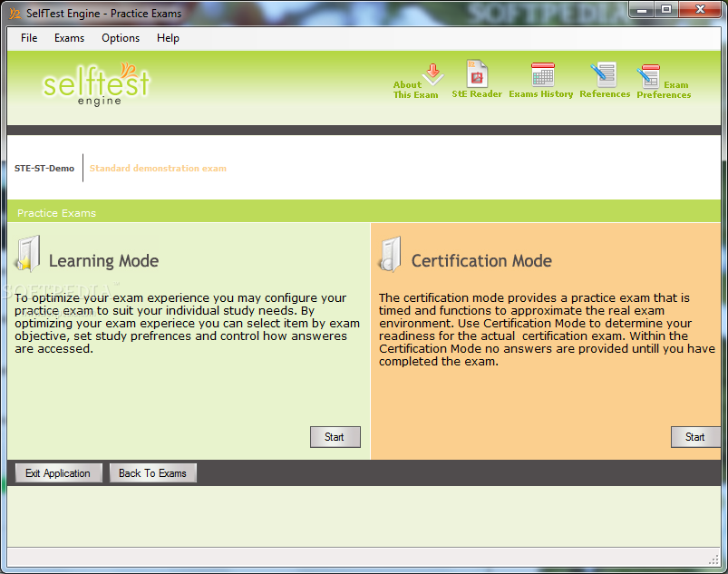This screenshot has width=728, height=574.
Task: Open the File menu
Action: coord(29,38)
